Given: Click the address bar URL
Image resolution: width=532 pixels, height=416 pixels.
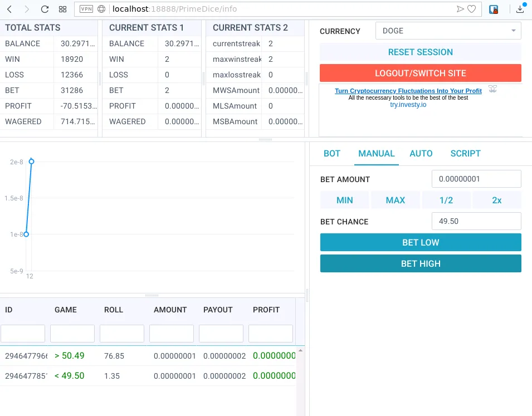Looking at the screenshot, I should pyautogui.click(x=174, y=9).
